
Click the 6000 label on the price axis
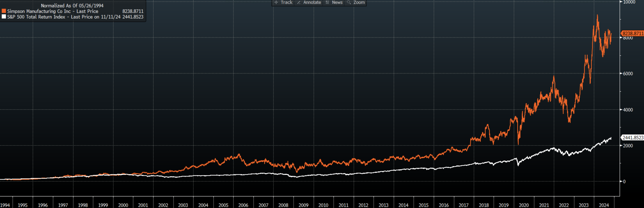coord(628,74)
